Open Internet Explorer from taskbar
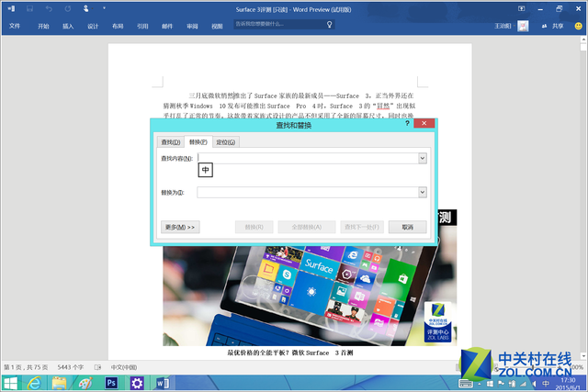The width and height of the screenshot is (588, 392). [x=35, y=384]
